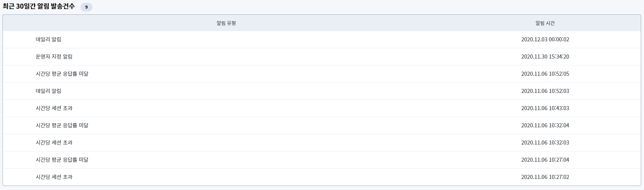Open 시간당 세션 초과 from 10:27:02

pyautogui.click(x=54, y=177)
